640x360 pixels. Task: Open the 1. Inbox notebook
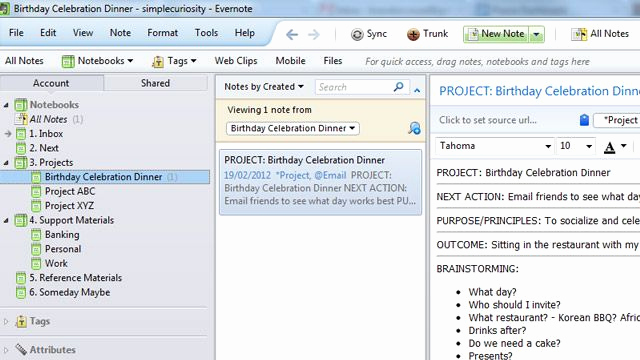click(46, 133)
